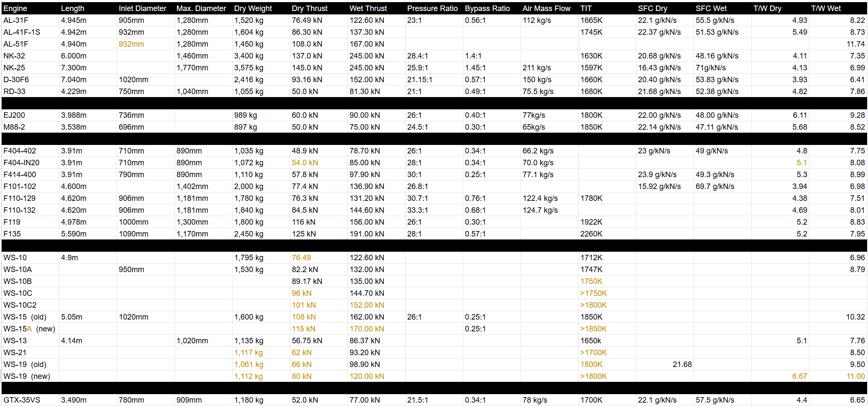Click the SFC Dry header cell

[652, 8]
